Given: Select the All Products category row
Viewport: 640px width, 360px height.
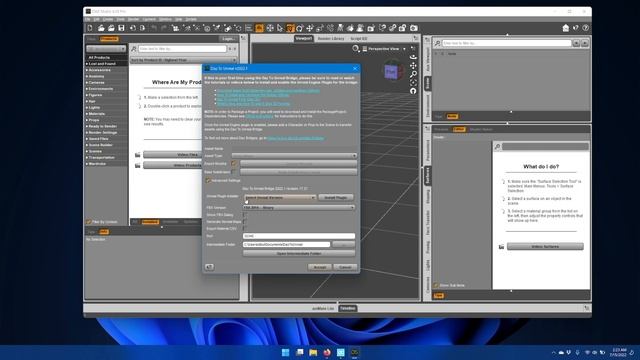Looking at the screenshot, I should [x=107, y=58].
